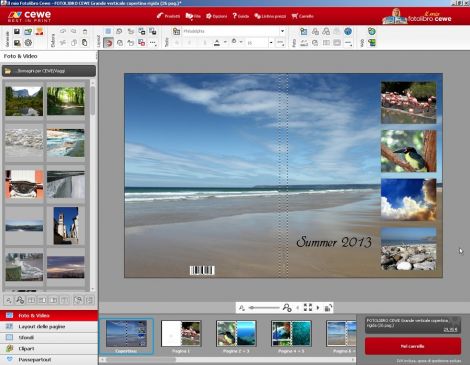Switch to Passepartout tab
Screen dimensions: 470x365
[x=49, y=360]
